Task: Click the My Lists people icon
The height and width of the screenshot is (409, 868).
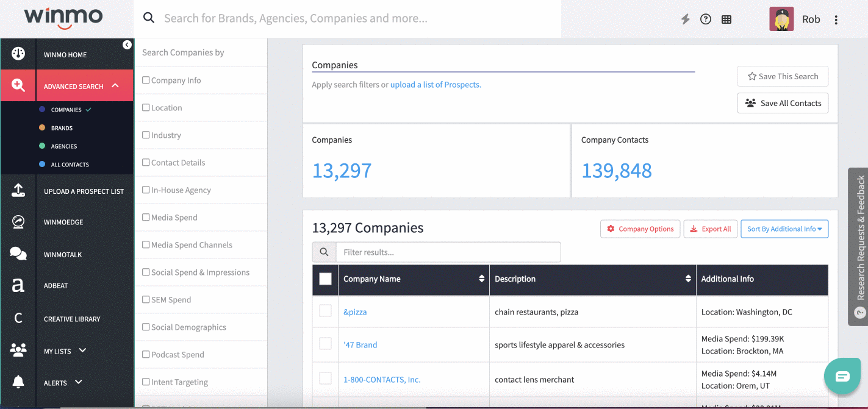Action: click(18, 350)
